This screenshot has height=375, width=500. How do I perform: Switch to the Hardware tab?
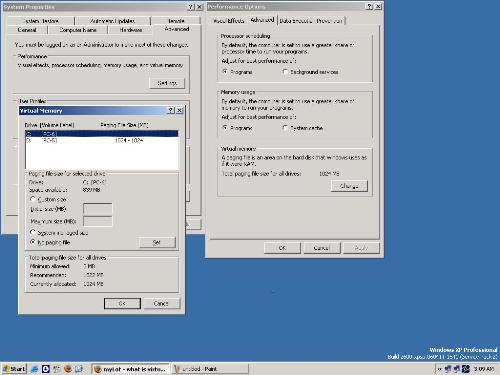[x=131, y=30]
